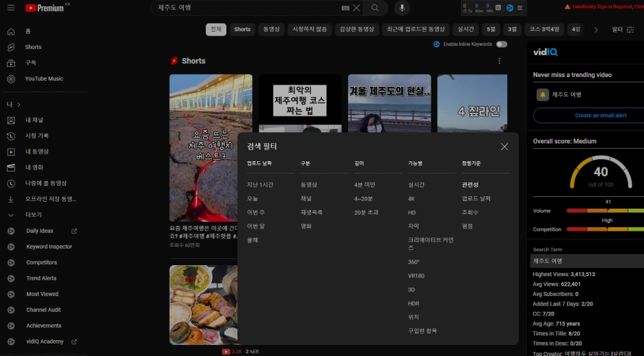
Task: Select the 코스 3박4일 chip
Action: pos(544,29)
